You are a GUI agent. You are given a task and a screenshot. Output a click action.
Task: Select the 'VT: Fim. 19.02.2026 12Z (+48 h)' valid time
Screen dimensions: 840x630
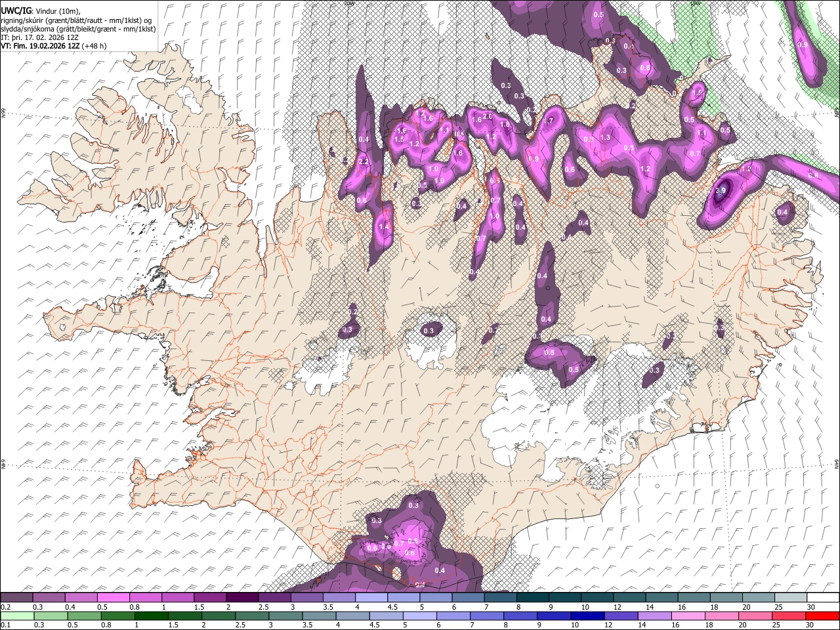(x=54, y=46)
